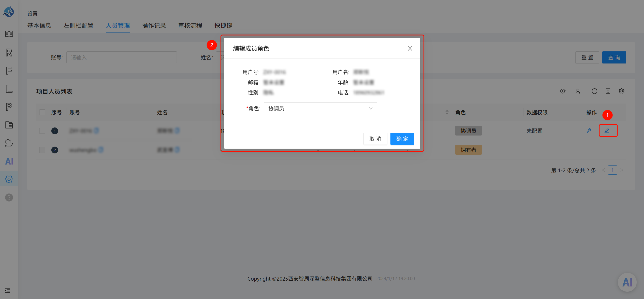
Task: Open the R module in sidebar
Action: [x=9, y=52]
